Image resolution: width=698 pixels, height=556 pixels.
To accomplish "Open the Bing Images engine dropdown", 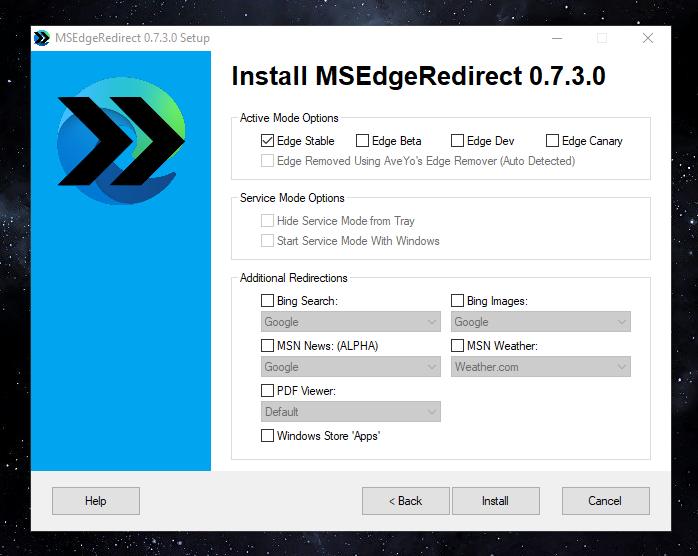I will [541, 321].
